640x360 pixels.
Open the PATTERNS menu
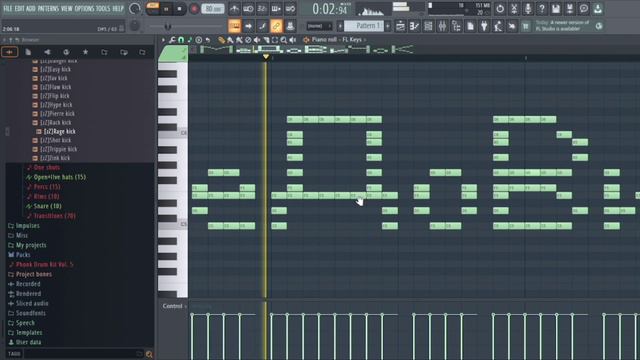click(49, 9)
